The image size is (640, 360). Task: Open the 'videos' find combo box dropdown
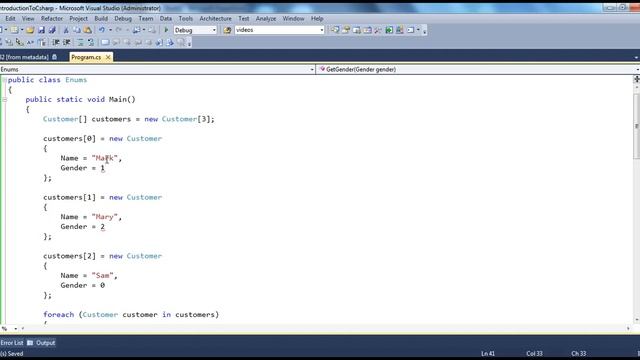point(321,30)
